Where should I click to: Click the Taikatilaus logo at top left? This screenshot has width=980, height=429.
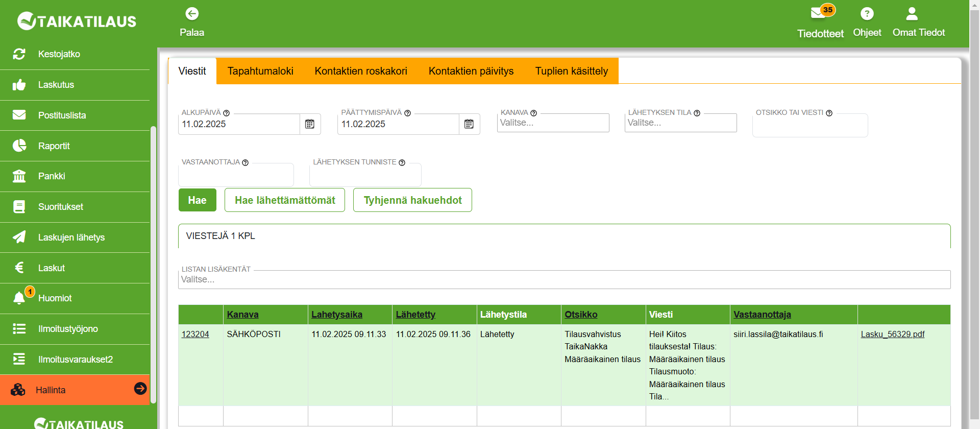pyautogui.click(x=77, y=21)
